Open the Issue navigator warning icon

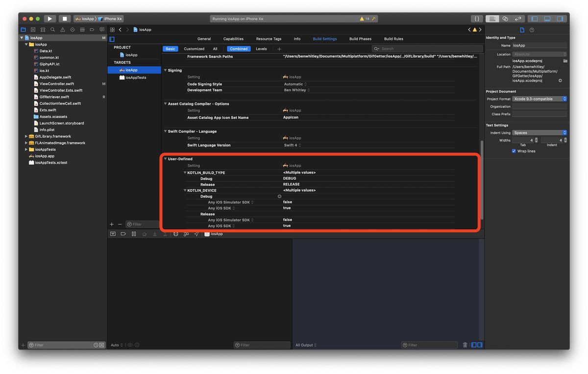pyautogui.click(x=62, y=29)
